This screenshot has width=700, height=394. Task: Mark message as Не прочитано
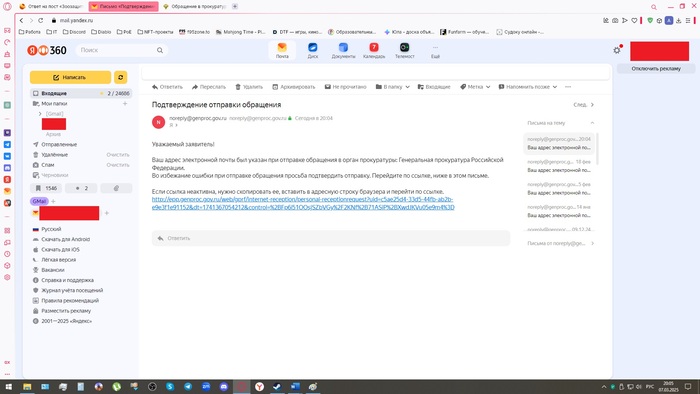coord(346,87)
